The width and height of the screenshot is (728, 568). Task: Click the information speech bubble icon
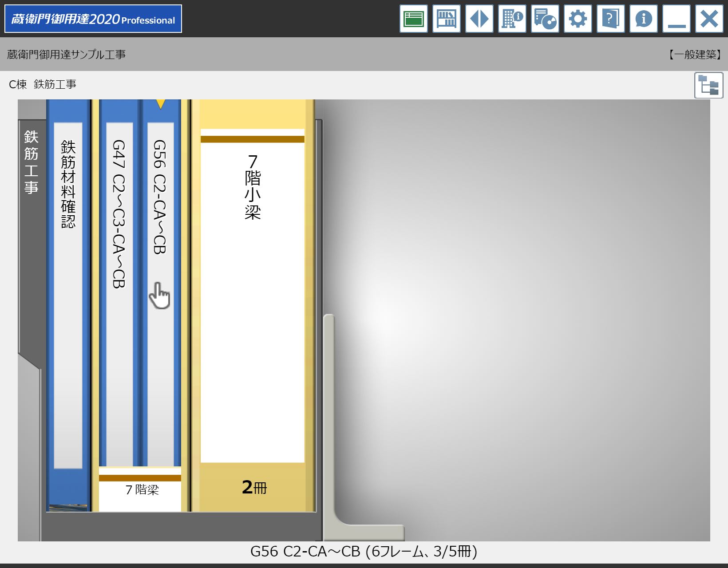tap(644, 19)
